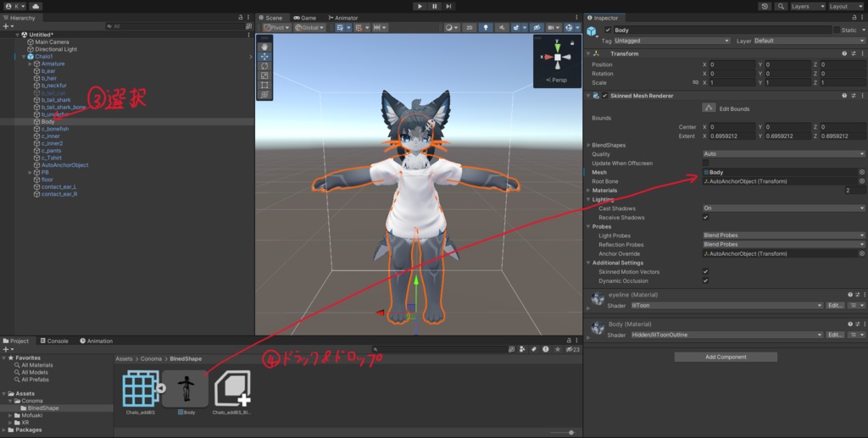Screen dimensions: 868x438
Task: Uncheck Skinned Motion Vectors
Action: 705,272
